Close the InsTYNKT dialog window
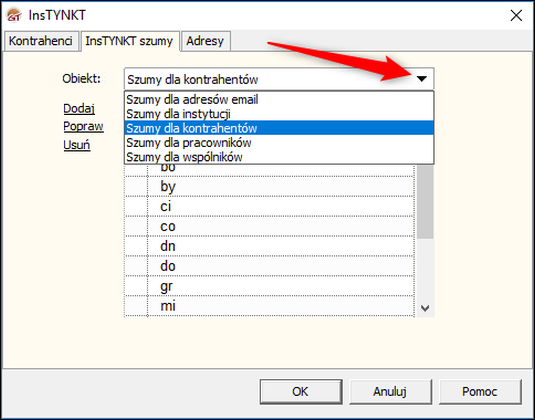 coord(516,16)
